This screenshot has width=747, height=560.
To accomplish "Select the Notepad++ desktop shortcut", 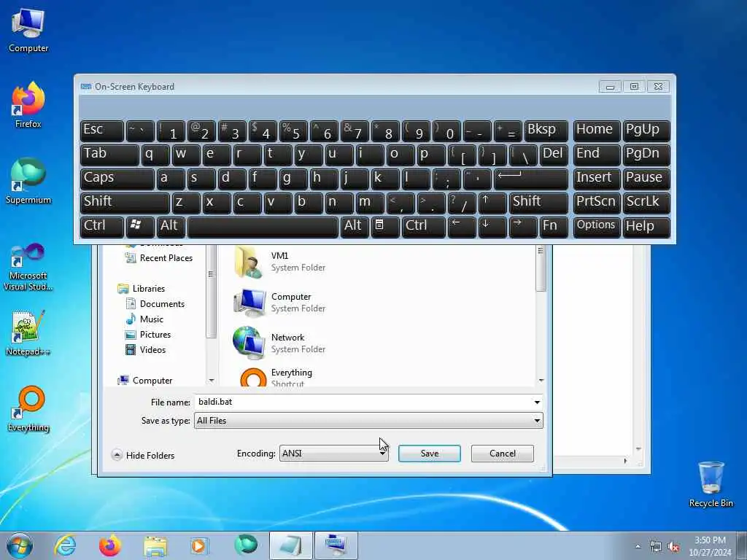I will (x=28, y=333).
